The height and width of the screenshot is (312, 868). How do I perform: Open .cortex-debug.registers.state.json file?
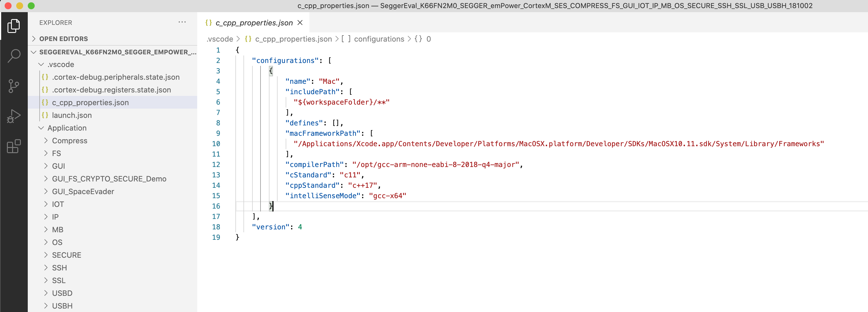[111, 90]
